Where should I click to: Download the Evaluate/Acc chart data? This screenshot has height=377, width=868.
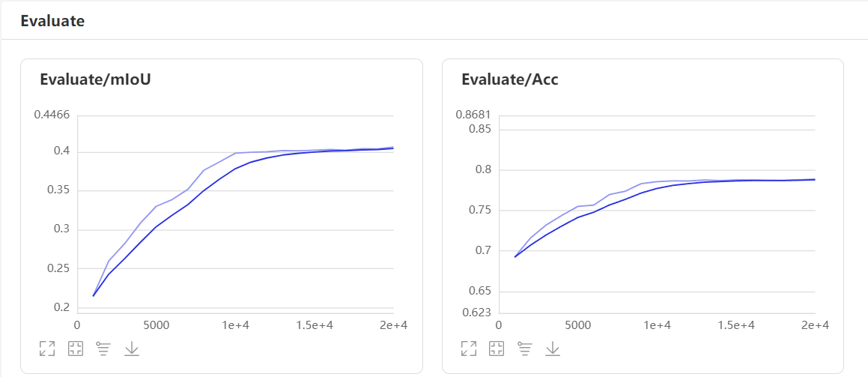tap(553, 349)
